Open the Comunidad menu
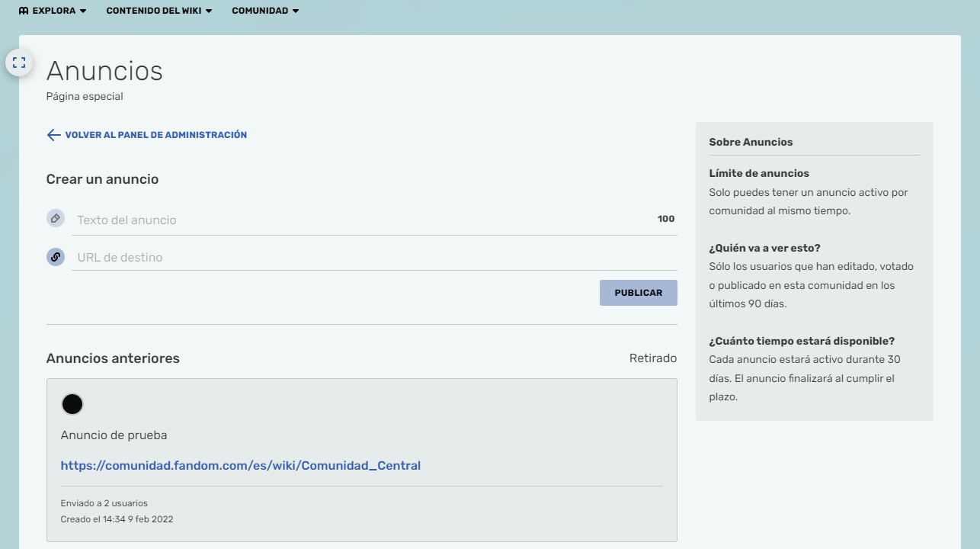This screenshot has height=549, width=980. (x=265, y=11)
